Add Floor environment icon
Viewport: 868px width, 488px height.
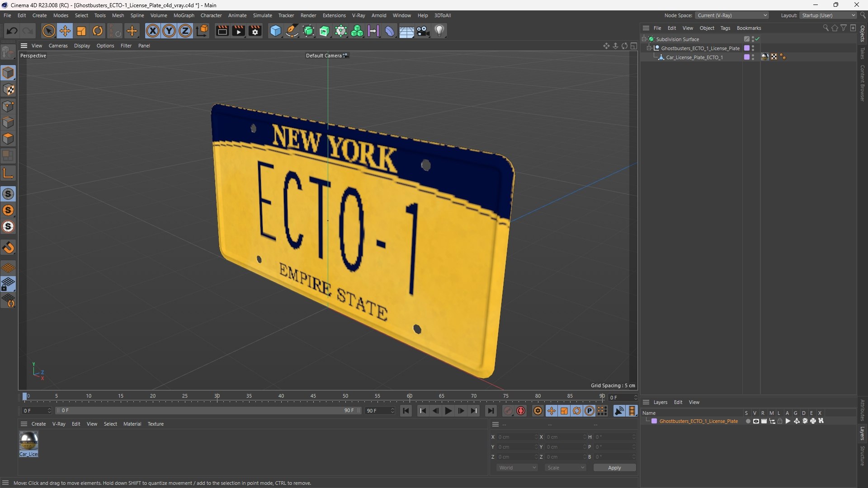pyautogui.click(x=406, y=31)
